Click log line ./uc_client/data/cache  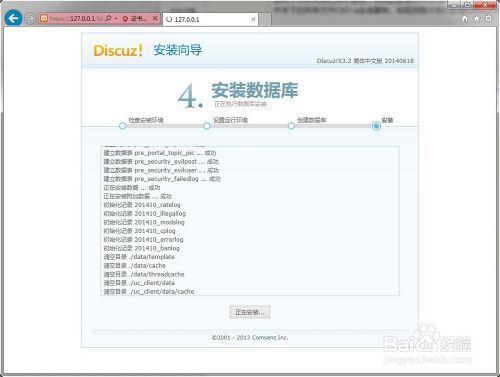point(149,292)
